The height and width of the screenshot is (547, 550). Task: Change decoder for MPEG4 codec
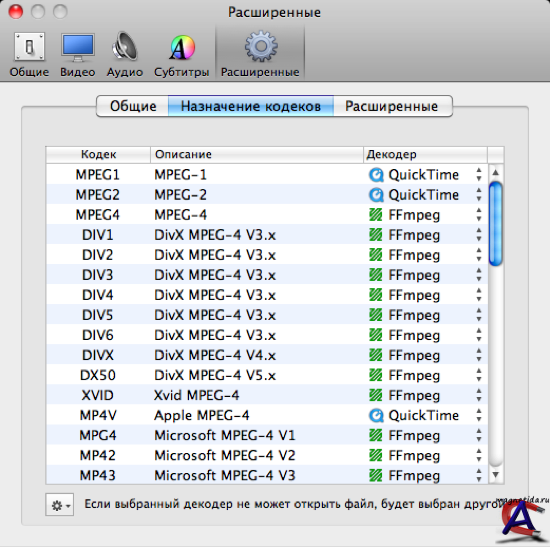point(425,214)
